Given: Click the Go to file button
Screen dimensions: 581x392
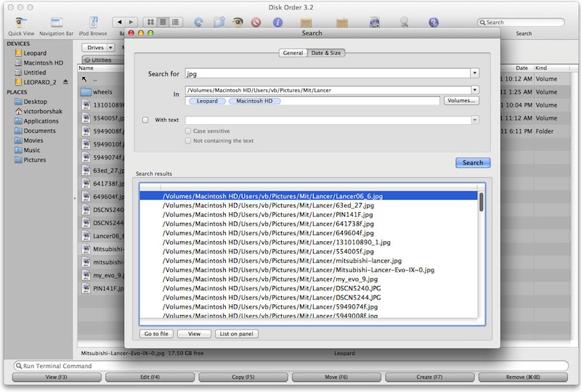Looking at the screenshot, I should (156, 334).
